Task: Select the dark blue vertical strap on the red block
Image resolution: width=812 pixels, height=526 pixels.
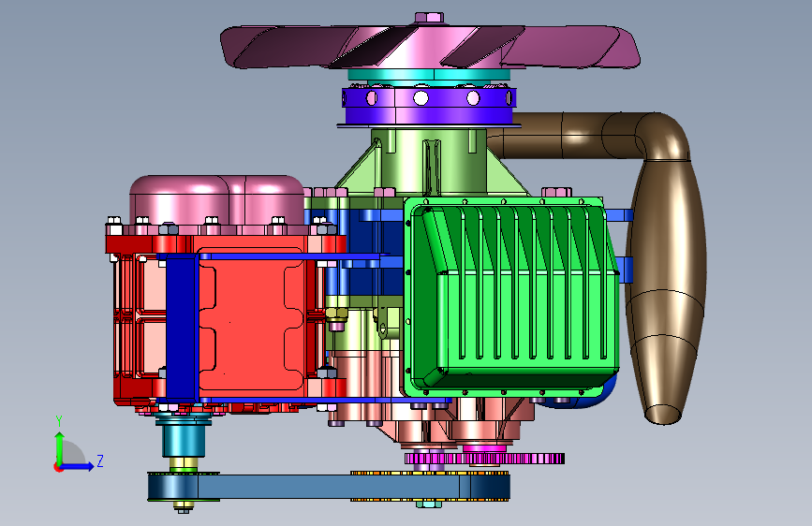Action: point(182,328)
